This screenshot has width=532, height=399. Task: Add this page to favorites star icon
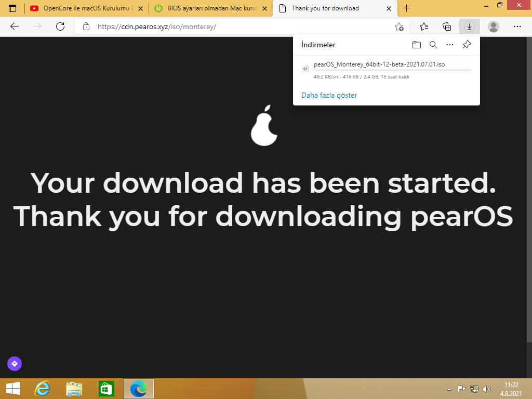coord(400,27)
